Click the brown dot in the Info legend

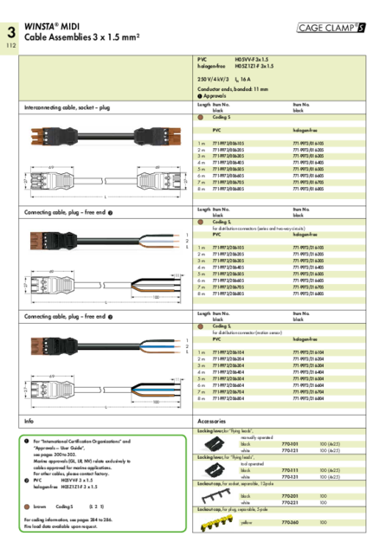click(27, 507)
